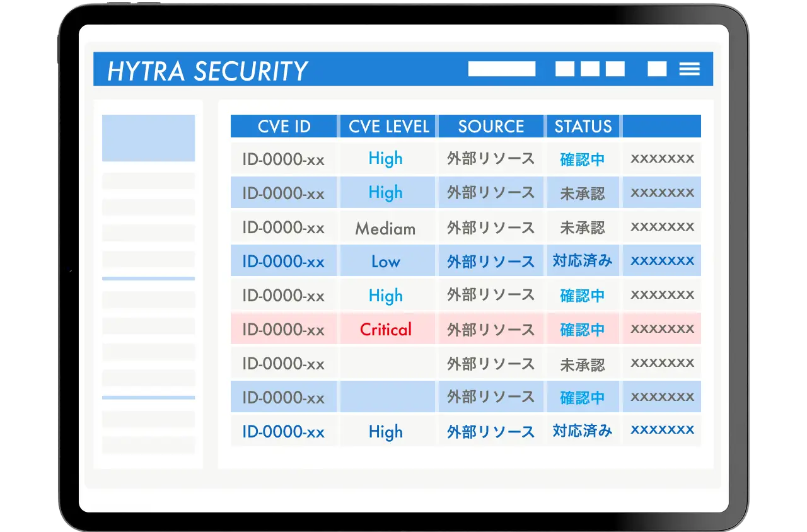The image size is (807, 532).
Task: Click xxxxxxx in the Mediam row
Action: [x=663, y=226]
